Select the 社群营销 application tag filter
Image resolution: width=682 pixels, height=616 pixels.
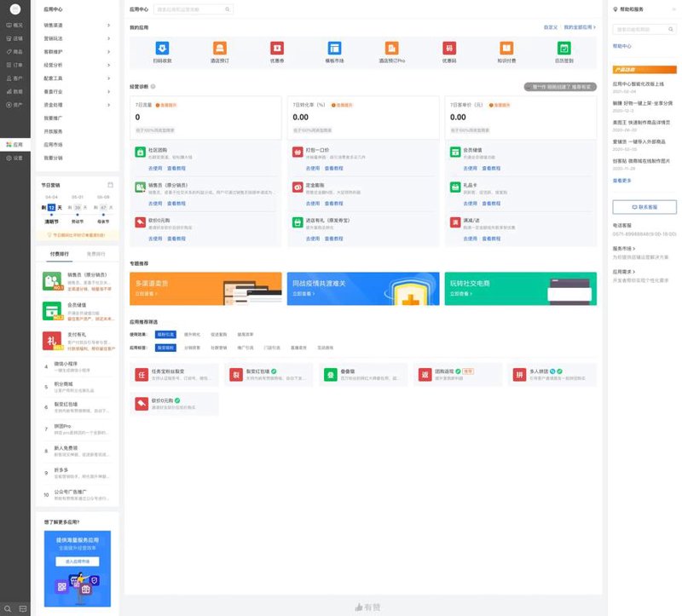[219, 348]
